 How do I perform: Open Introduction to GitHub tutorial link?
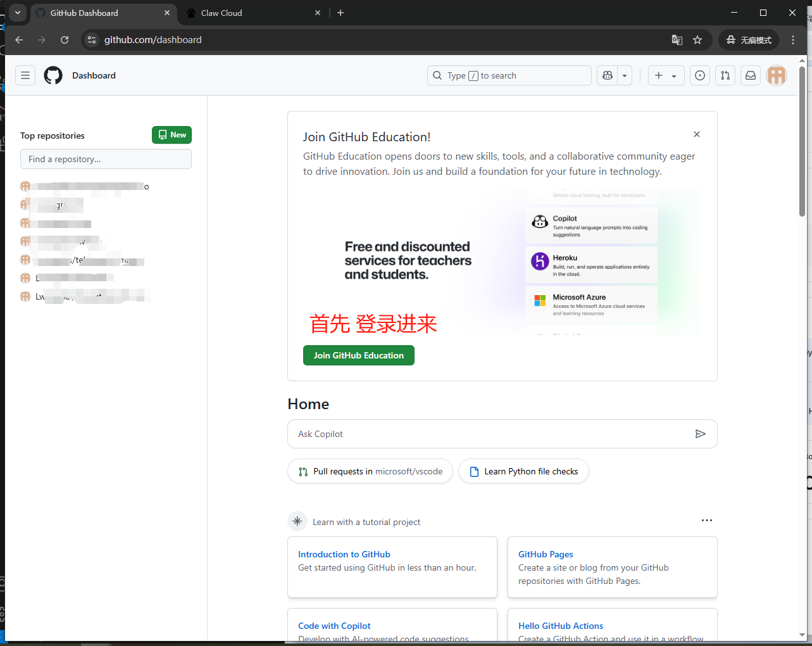344,554
